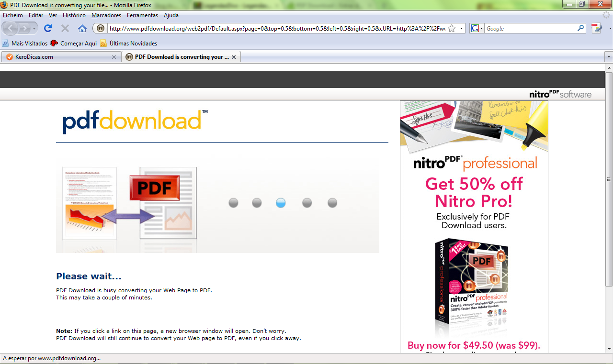Screen dimensions: 613x364
Task: Close the KeroDicas.com tab
Action: click(x=114, y=57)
